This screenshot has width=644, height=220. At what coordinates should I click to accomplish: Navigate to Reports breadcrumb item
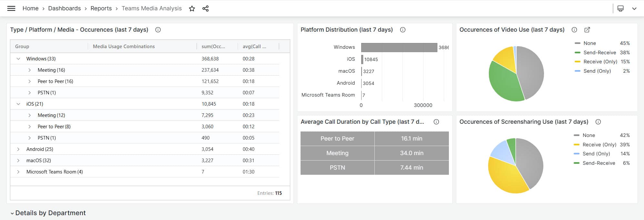click(101, 8)
